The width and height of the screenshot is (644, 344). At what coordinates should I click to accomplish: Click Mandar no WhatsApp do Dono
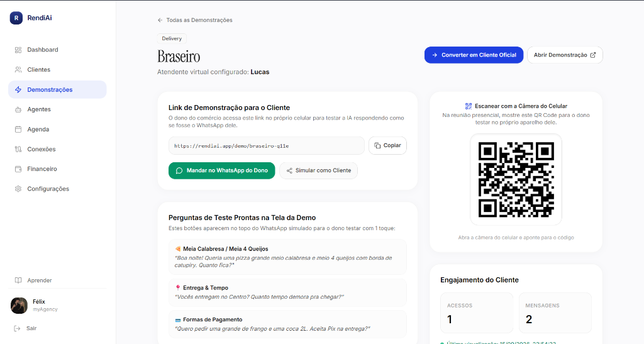222,171
